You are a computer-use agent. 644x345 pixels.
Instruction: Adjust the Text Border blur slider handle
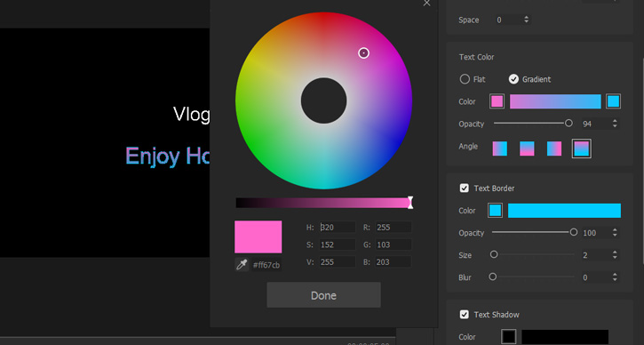click(x=492, y=277)
